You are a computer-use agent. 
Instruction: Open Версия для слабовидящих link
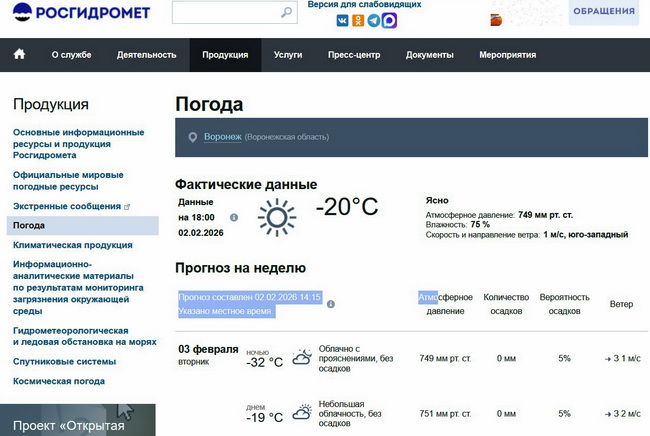[x=364, y=5]
